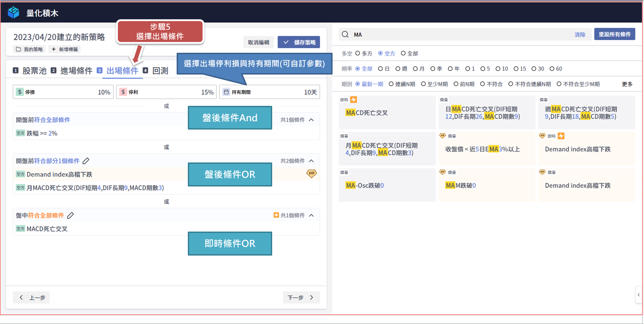Collapse the 共2個條件 group chevron
This screenshot has width=644, height=324.
311,161
